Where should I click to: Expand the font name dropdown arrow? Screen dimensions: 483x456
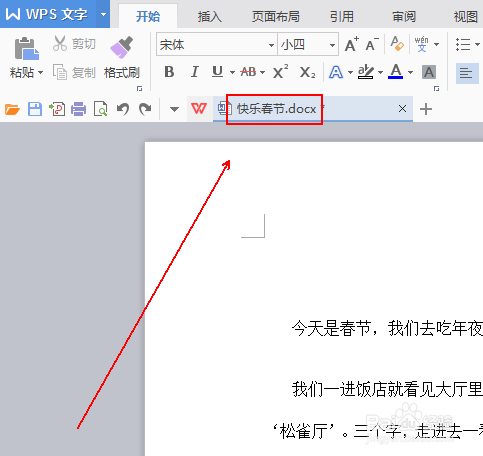(x=272, y=45)
